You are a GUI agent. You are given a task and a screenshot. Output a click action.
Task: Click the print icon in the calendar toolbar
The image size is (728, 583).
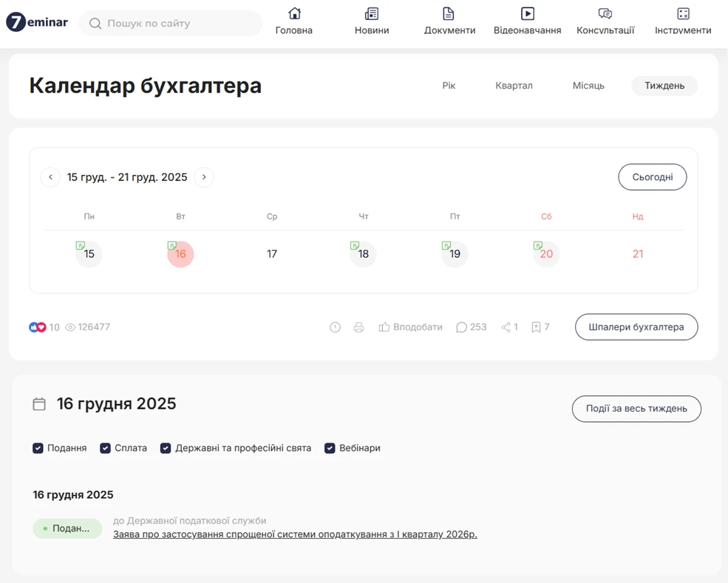pyautogui.click(x=359, y=327)
